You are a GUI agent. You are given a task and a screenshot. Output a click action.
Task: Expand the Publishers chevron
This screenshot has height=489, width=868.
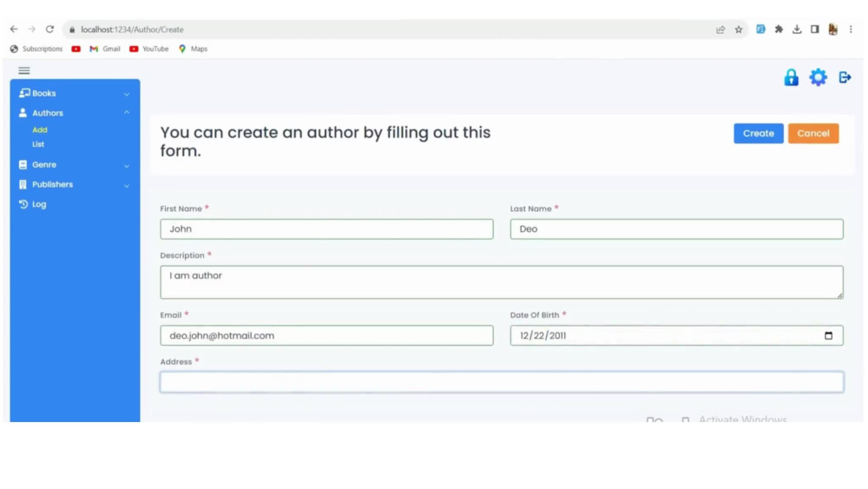click(x=126, y=186)
